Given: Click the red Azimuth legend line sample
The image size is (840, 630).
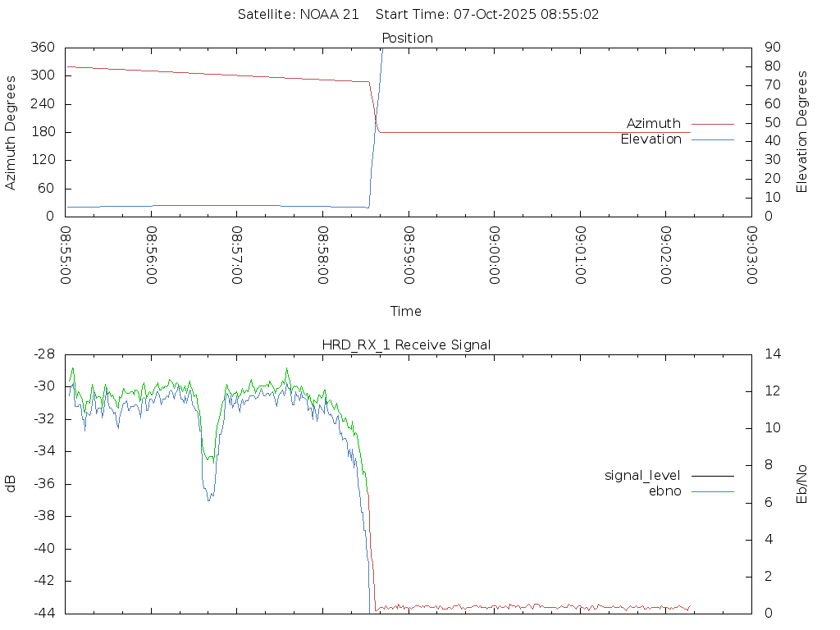Looking at the screenshot, I should click(x=712, y=124).
